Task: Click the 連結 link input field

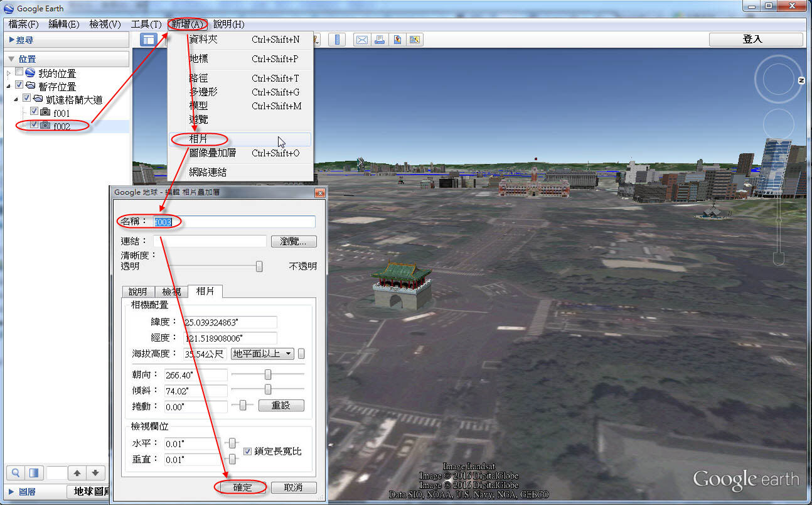Action: tap(210, 241)
